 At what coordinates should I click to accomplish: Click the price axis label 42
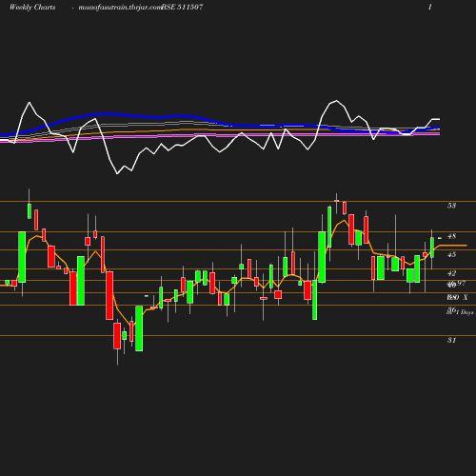click(x=451, y=273)
